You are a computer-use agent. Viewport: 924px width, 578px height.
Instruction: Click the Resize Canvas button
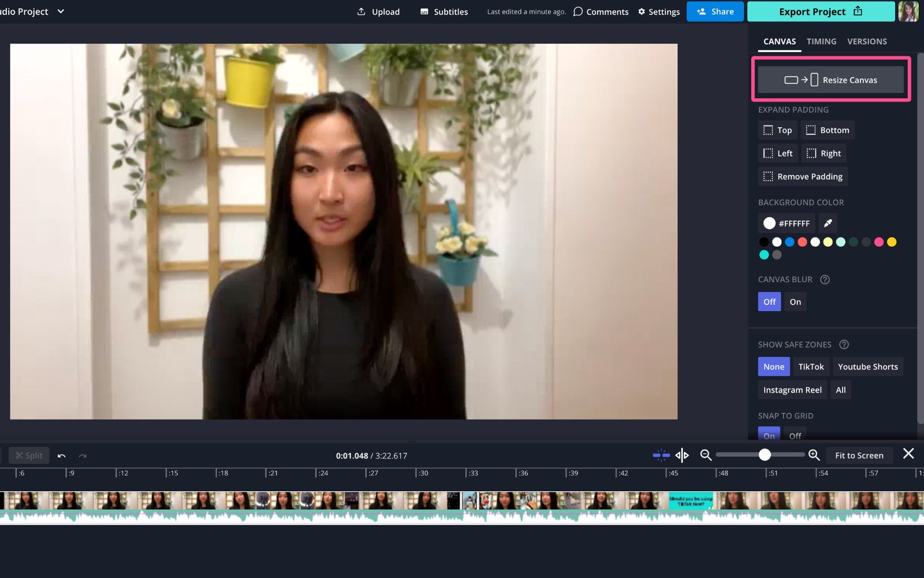tap(830, 80)
